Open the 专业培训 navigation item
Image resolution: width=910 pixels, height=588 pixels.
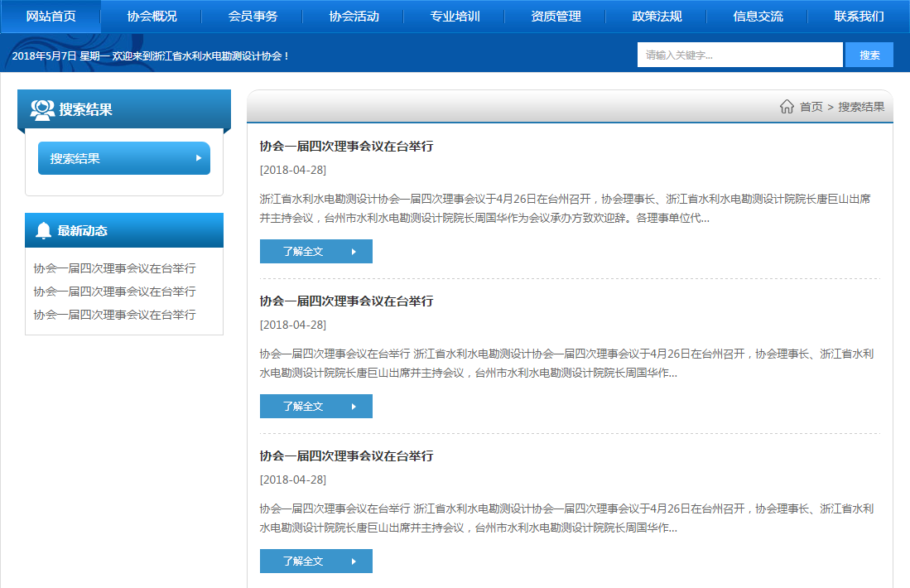point(455,17)
